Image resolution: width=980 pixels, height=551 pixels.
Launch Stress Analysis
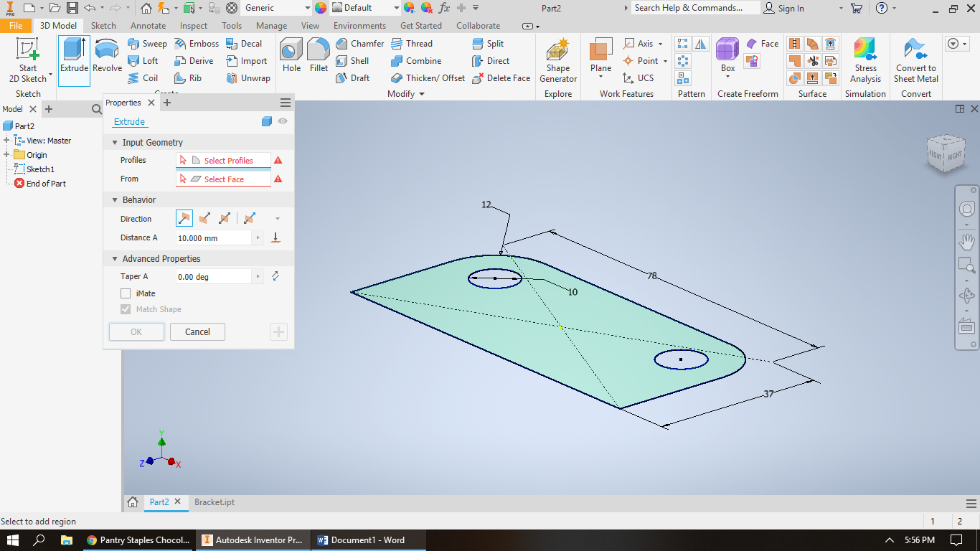pos(864,61)
